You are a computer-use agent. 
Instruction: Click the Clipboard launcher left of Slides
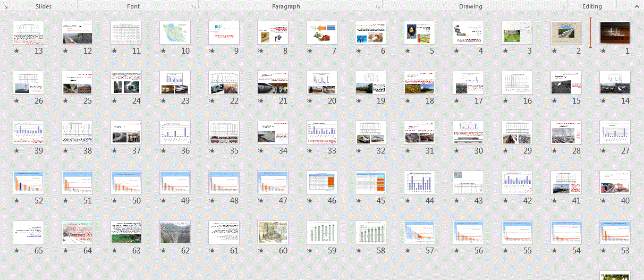6,7
